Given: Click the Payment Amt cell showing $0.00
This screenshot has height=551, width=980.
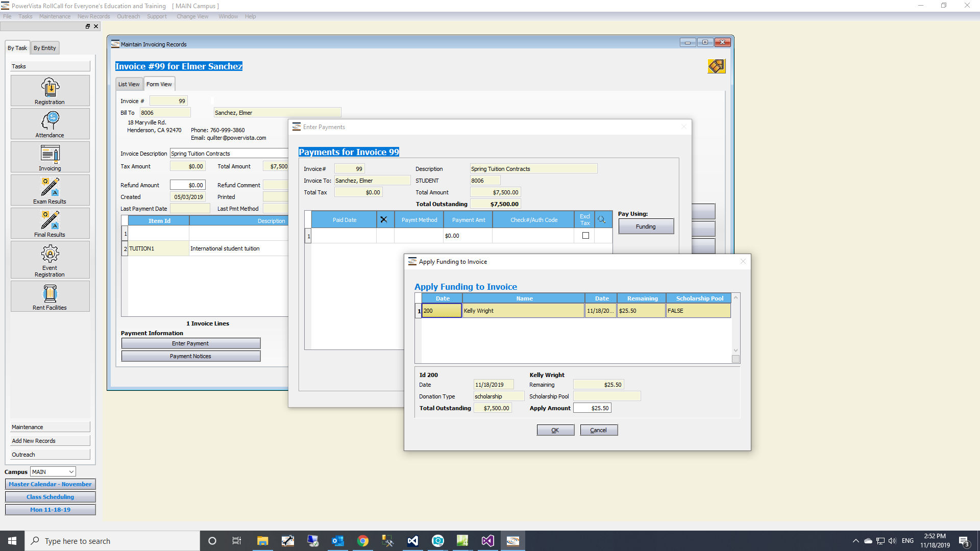Looking at the screenshot, I should [468, 236].
